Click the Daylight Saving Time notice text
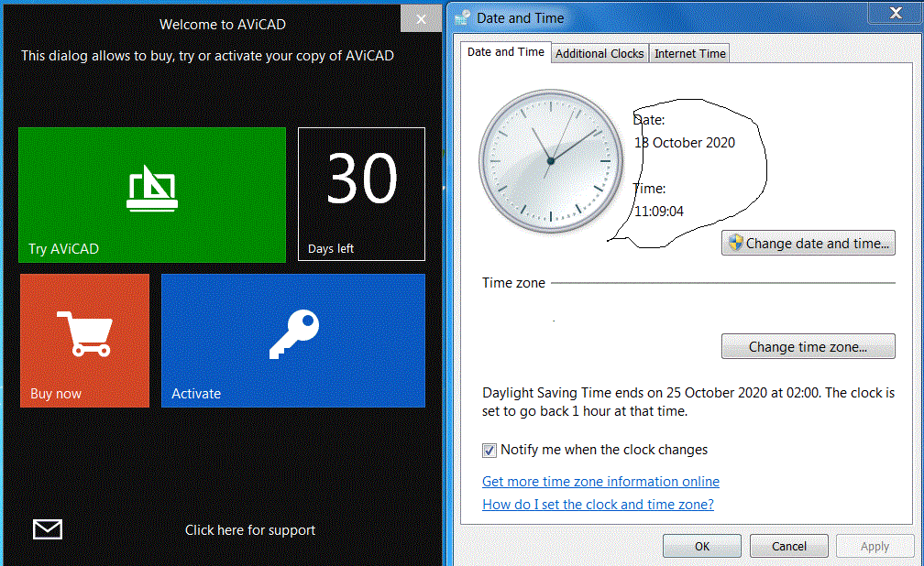Viewport: 924px width, 566px height. [x=688, y=402]
